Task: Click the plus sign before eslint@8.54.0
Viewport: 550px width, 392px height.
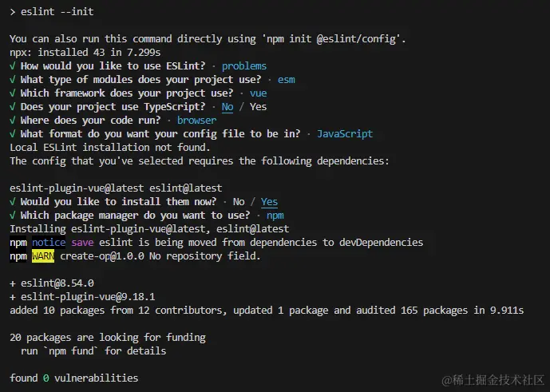Action: click(x=13, y=283)
